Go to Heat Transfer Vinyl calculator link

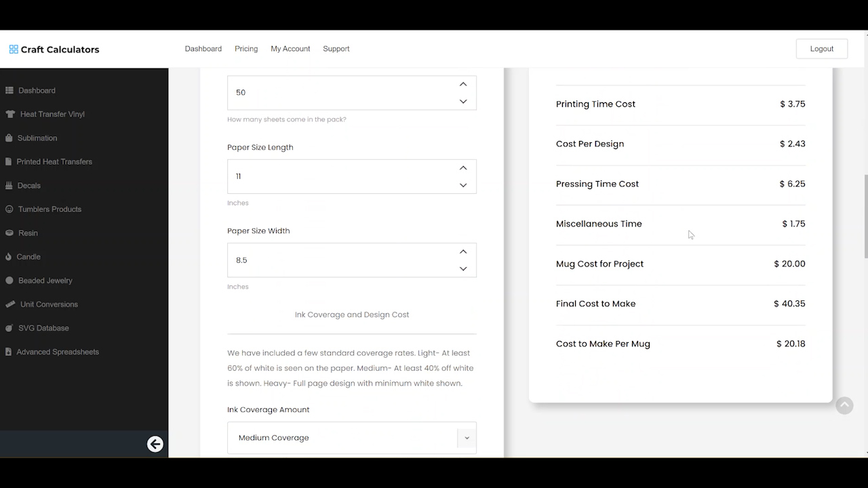52,114
